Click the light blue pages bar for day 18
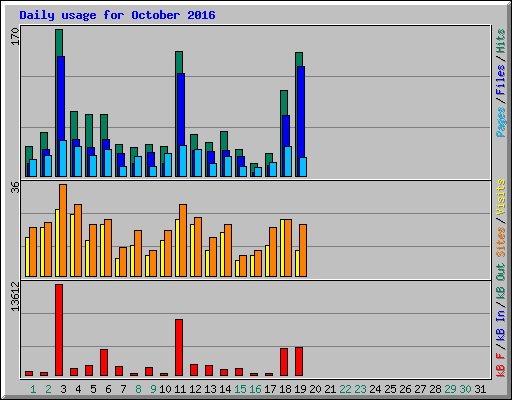This screenshot has height=400, width=512. pyautogui.click(x=288, y=161)
